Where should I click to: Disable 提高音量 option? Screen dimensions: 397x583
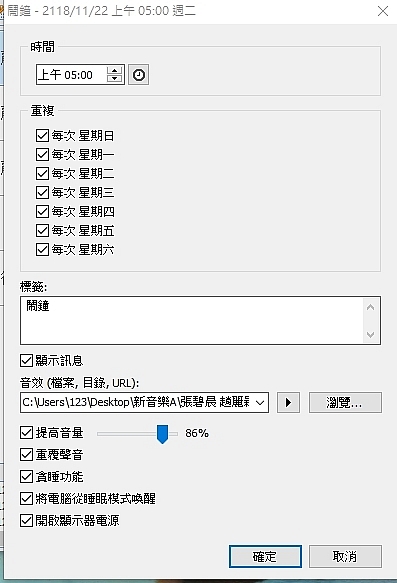tap(26, 433)
